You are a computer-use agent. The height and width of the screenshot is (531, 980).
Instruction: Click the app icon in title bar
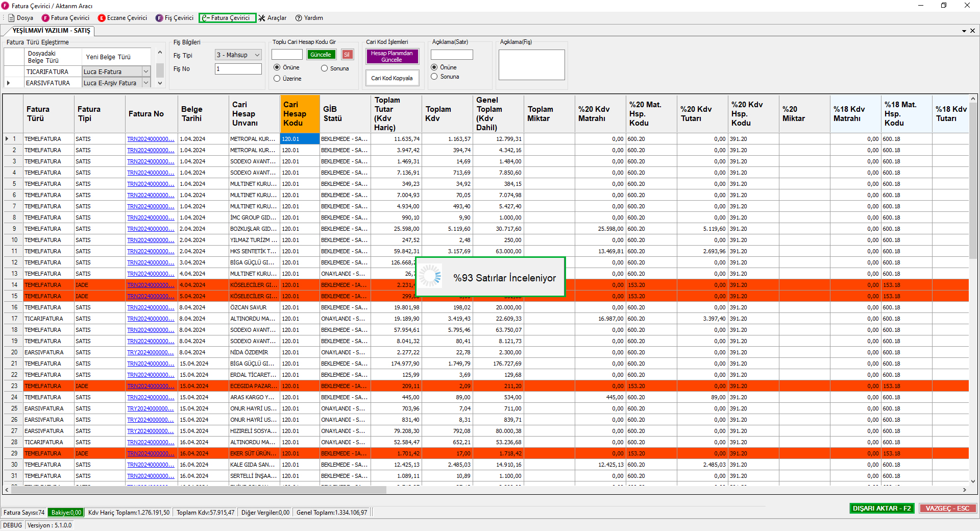click(6, 6)
